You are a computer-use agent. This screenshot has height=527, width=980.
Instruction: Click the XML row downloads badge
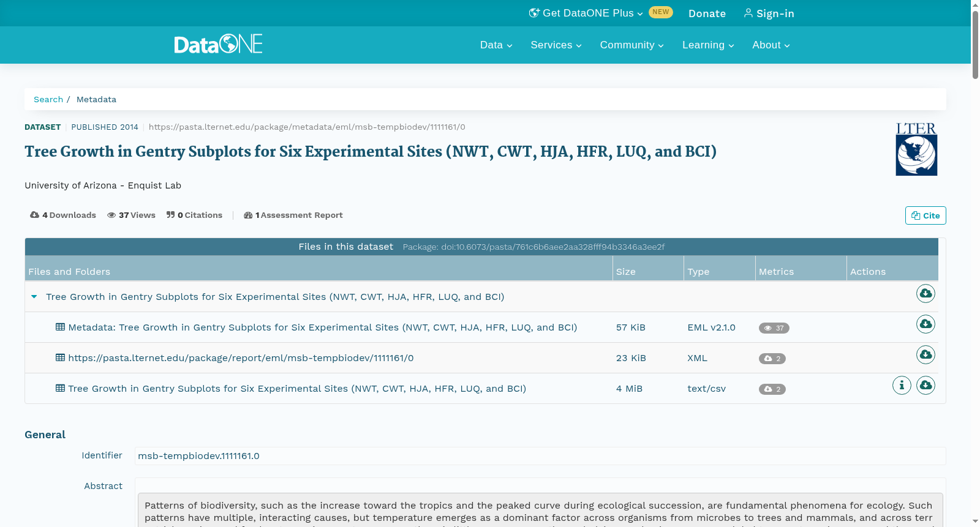click(772, 359)
